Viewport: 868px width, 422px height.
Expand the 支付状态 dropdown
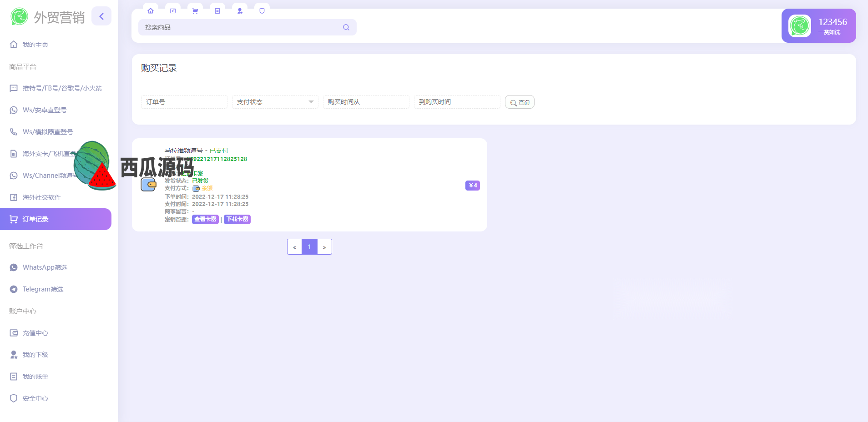click(x=275, y=102)
